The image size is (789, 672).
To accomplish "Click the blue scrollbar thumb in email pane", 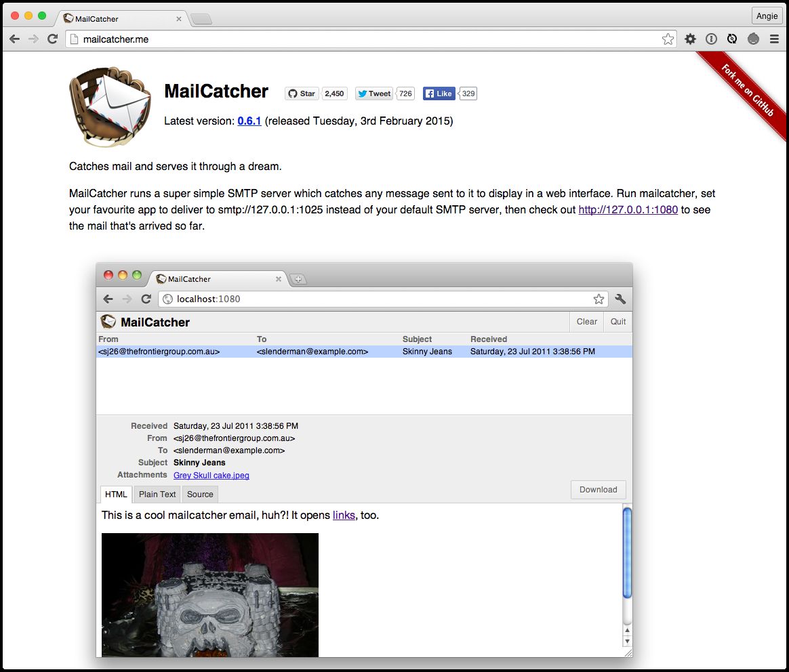I will 627,553.
